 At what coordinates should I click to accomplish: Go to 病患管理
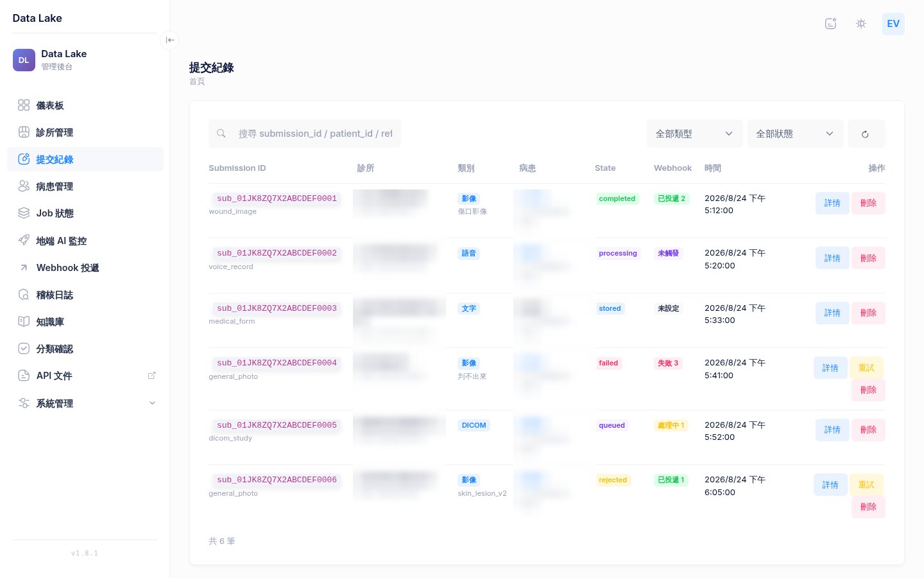point(85,186)
